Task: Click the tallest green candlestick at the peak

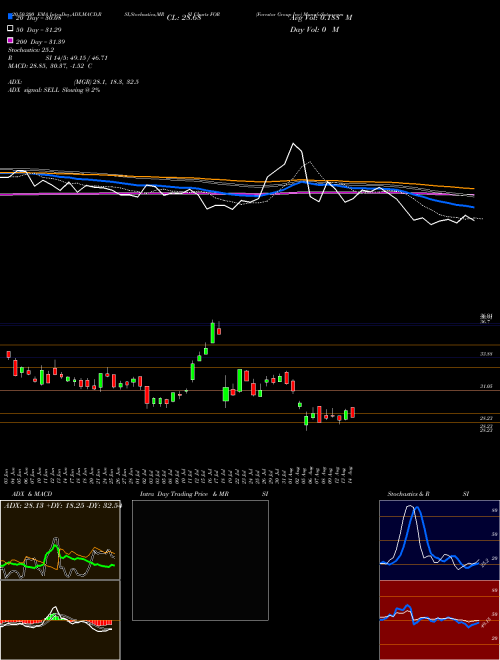Action: pyautogui.click(x=213, y=332)
